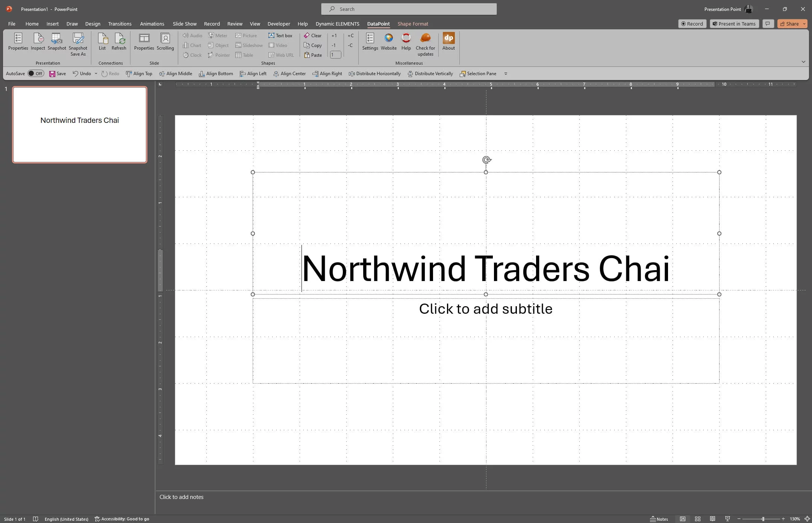
Task: Open the DataPoint Website
Action: pyautogui.click(x=389, y=42)
